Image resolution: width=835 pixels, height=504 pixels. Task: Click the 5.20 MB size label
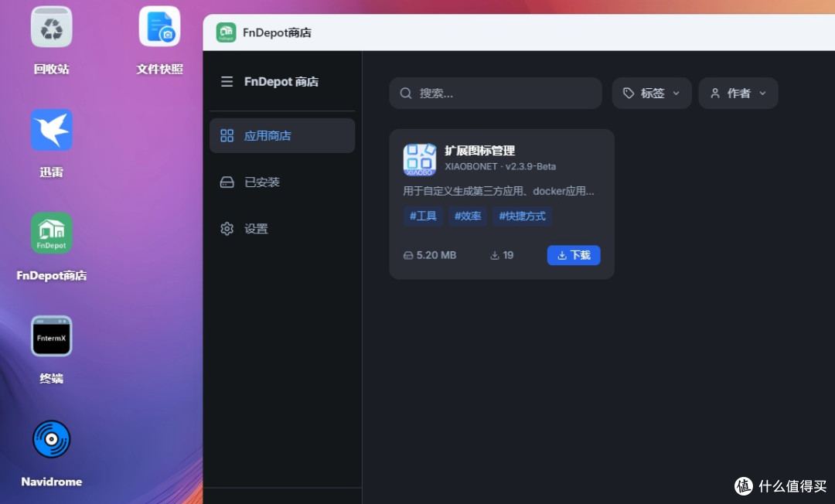point(430,255)
